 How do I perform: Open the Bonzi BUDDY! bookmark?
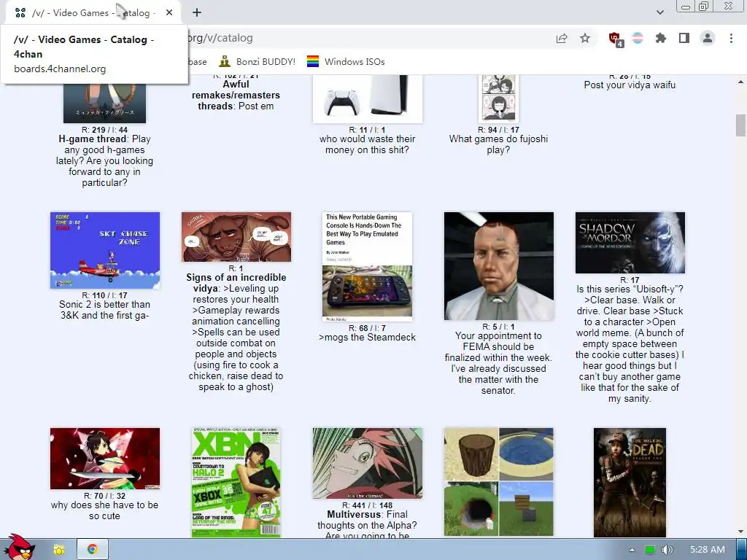click(x=258, y=61)
